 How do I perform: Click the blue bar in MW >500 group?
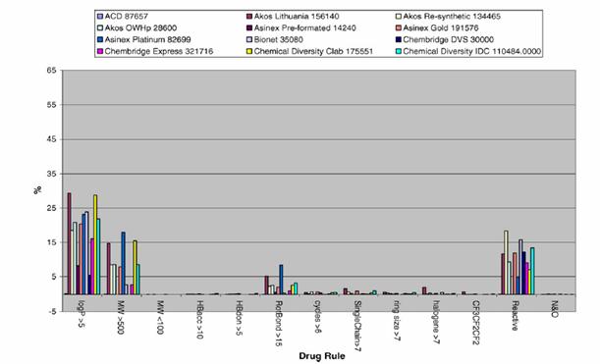tap(123, 263)
